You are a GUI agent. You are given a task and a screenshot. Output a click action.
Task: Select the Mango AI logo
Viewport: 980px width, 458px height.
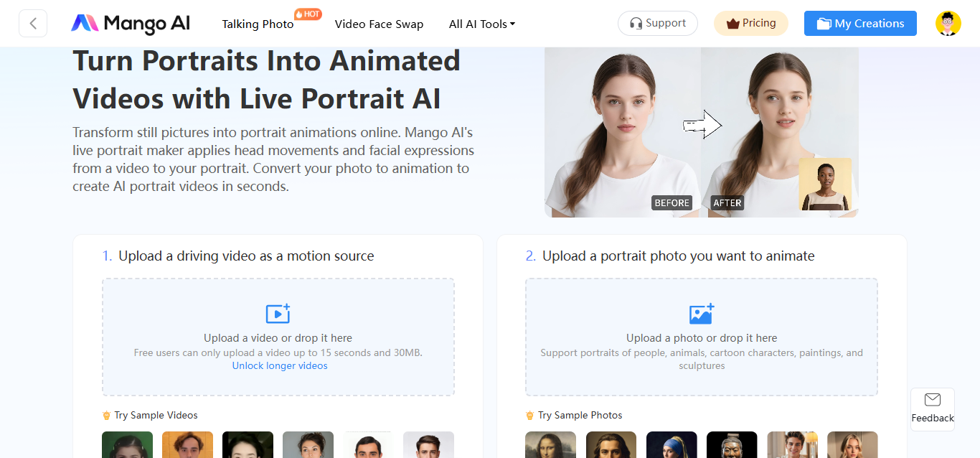(130, 23)
